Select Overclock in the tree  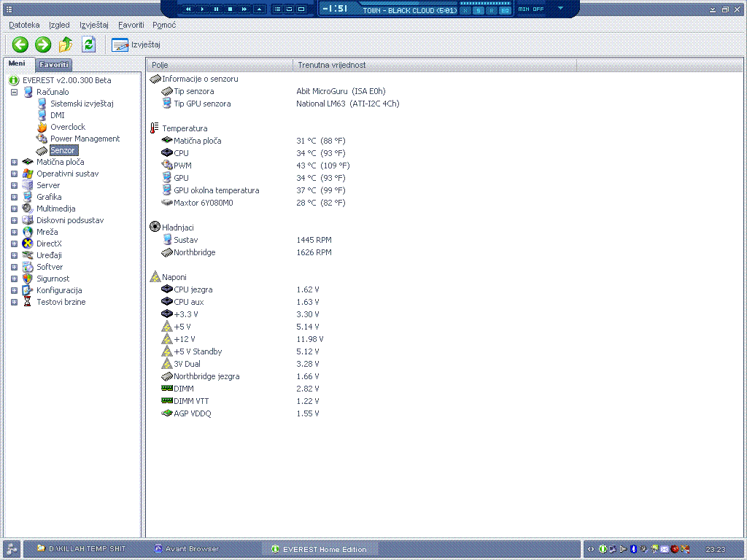point(67,127)
